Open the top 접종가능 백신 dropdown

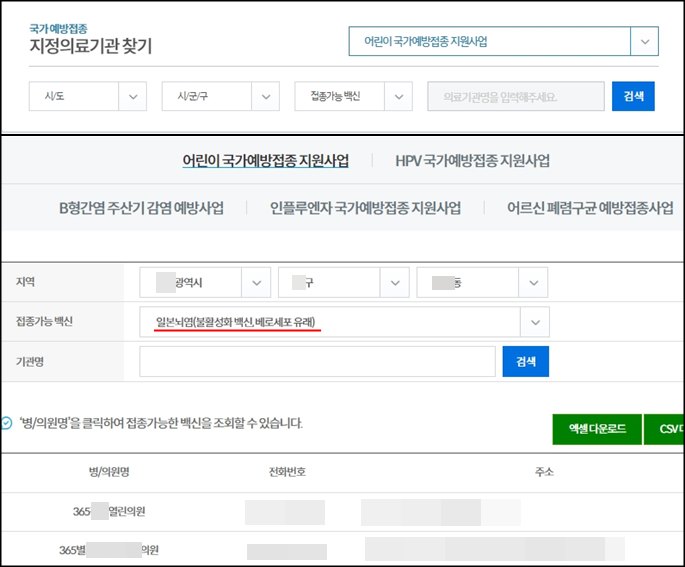[x=353, y=96]
